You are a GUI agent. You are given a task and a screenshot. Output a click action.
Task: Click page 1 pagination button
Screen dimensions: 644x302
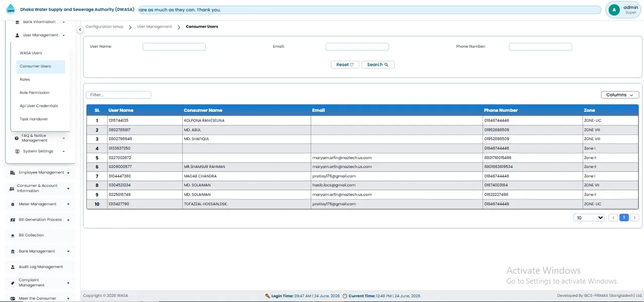pos(624,218)
